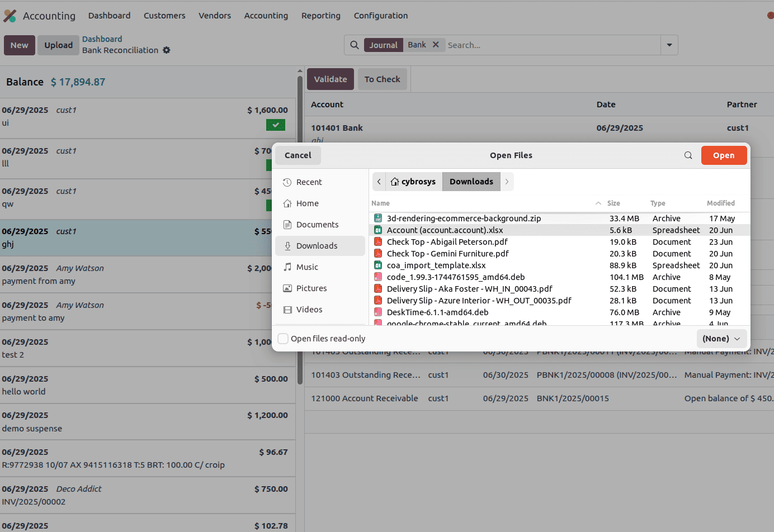Open the Videos folder in the sidebar
774x532 pixels.
tap(320, 310)
